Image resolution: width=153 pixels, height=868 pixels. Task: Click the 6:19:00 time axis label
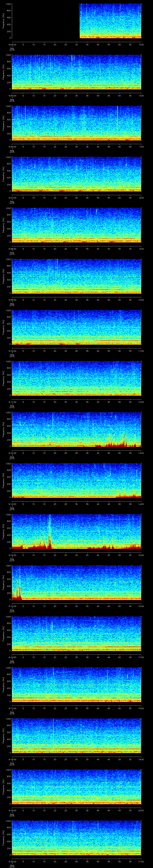coord(12,810)
